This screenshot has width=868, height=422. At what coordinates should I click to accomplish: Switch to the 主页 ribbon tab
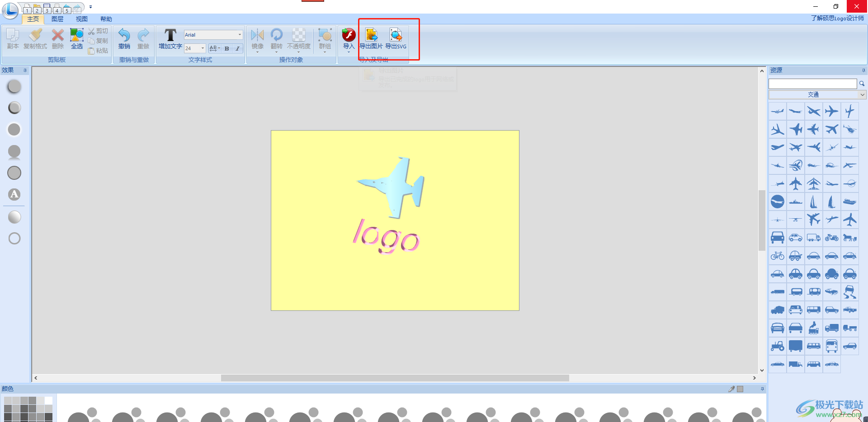[x=33, y=19]
